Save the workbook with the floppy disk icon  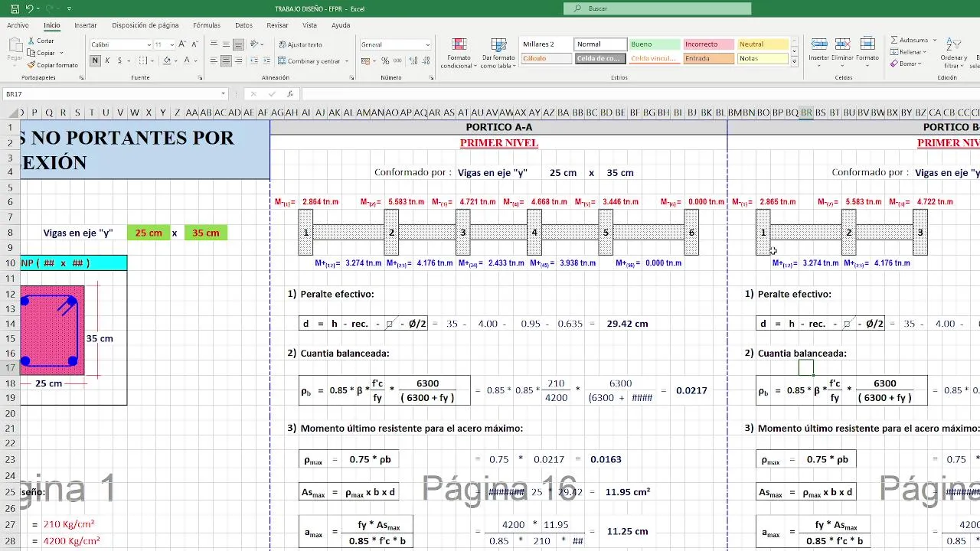[13, 8]
